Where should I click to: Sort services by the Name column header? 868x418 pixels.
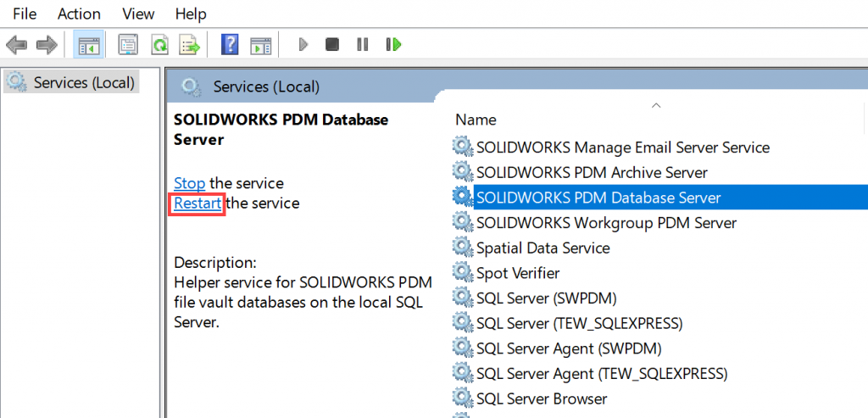pos(476,120)
